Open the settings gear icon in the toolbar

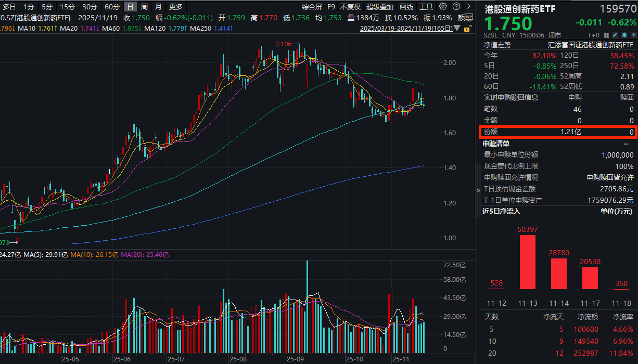pos(443,7)
